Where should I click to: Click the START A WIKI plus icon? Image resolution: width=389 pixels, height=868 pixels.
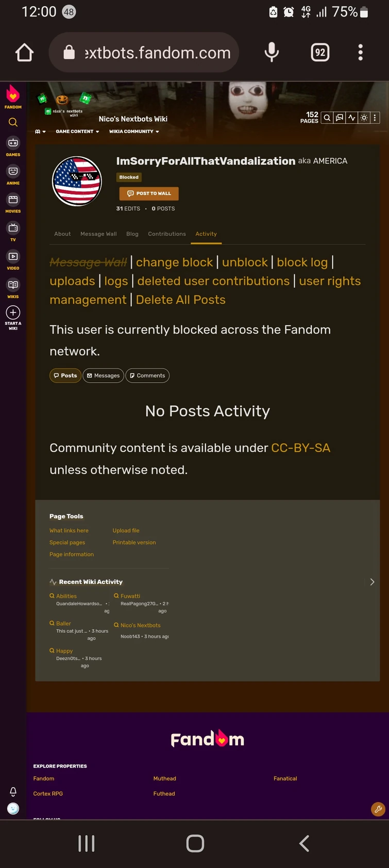coord(12,312)
